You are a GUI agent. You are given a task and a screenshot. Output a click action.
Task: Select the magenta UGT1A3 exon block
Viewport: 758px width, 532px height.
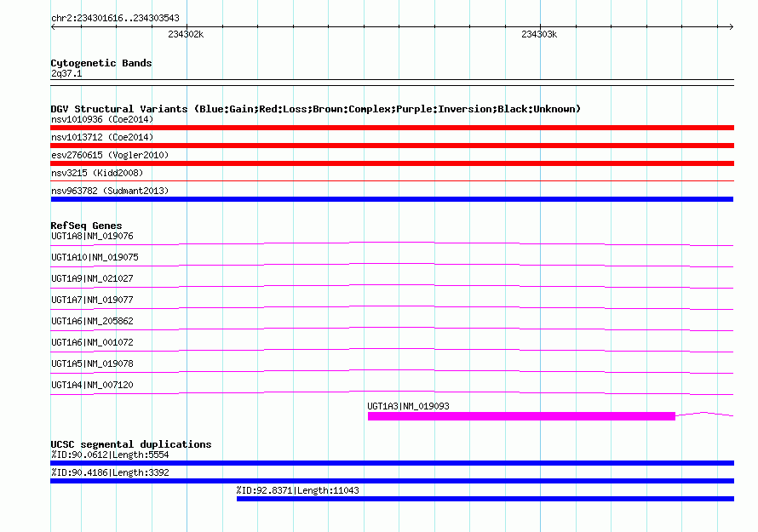point(521,416)
